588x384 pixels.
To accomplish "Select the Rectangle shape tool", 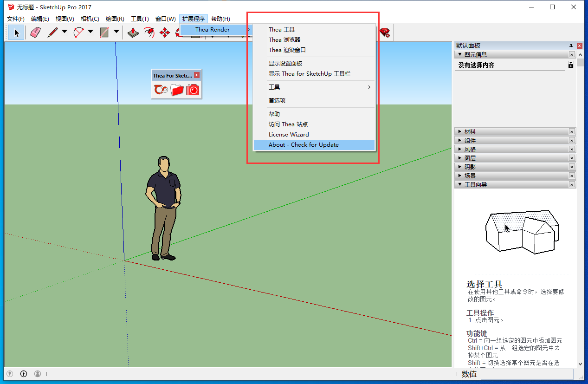I will [x=104, y=33].
